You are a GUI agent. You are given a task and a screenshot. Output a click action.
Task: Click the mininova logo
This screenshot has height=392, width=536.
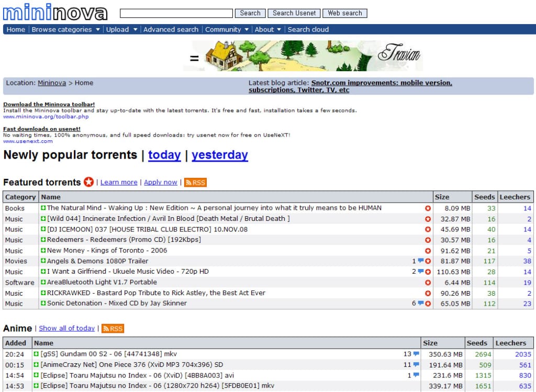55,13
